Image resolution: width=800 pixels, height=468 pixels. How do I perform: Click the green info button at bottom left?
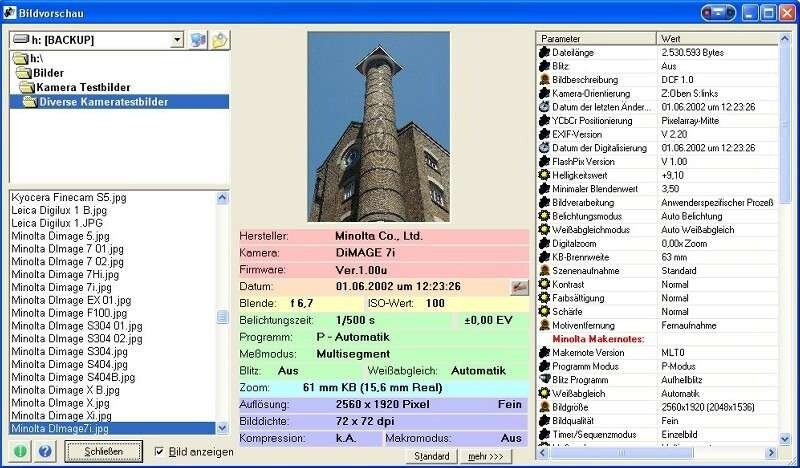[x=19, y=451]
